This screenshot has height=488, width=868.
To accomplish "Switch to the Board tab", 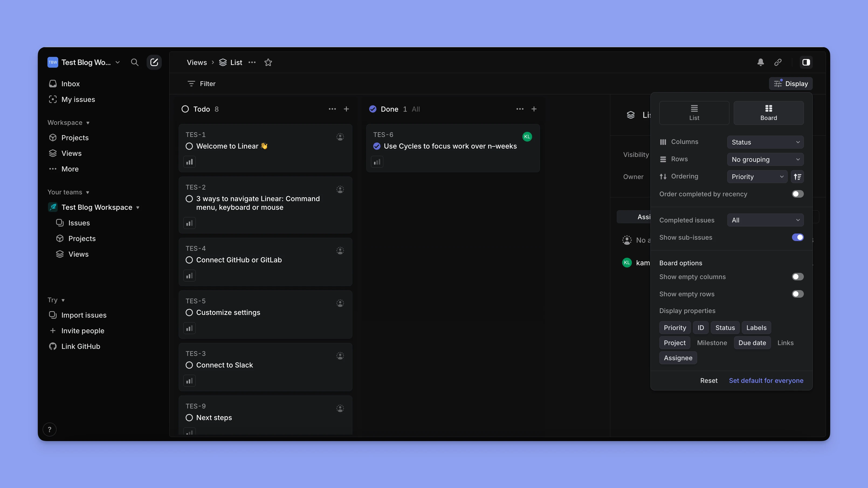I will pos(768,113).
